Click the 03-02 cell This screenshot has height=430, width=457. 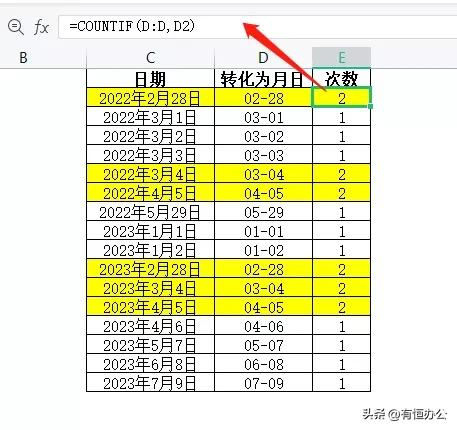tap(263, 135)
